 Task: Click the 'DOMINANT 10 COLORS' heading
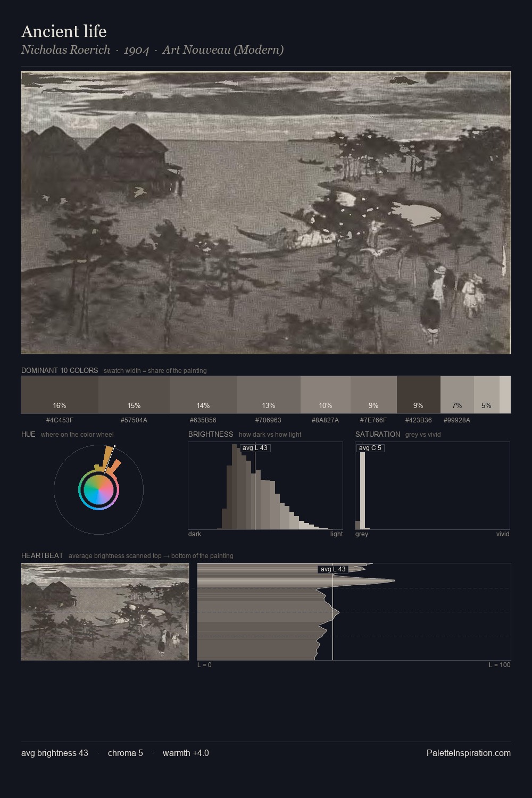click(60, 370)
